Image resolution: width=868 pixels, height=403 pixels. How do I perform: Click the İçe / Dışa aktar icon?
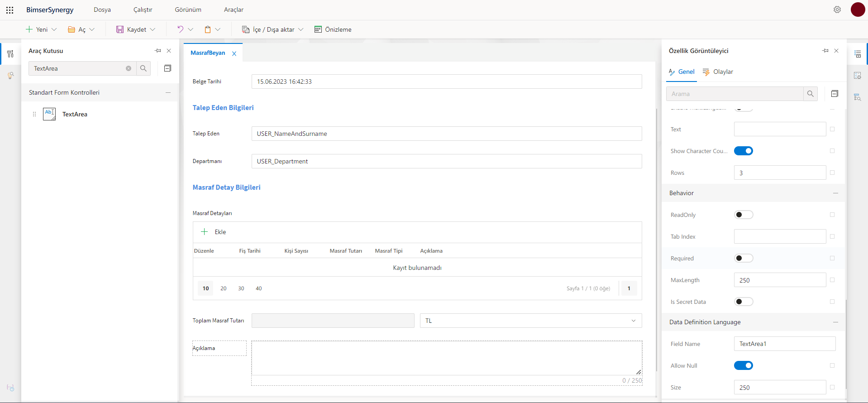[246, 29]
